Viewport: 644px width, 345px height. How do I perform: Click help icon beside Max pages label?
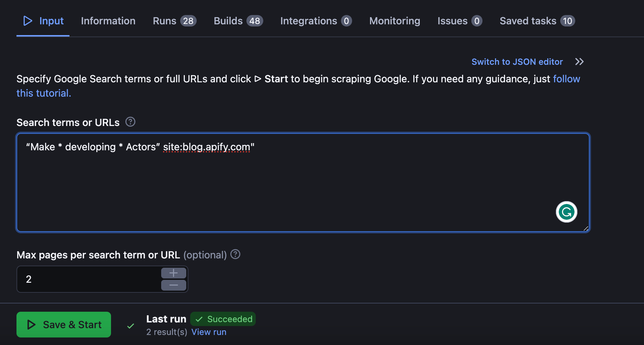coord(235,254)
